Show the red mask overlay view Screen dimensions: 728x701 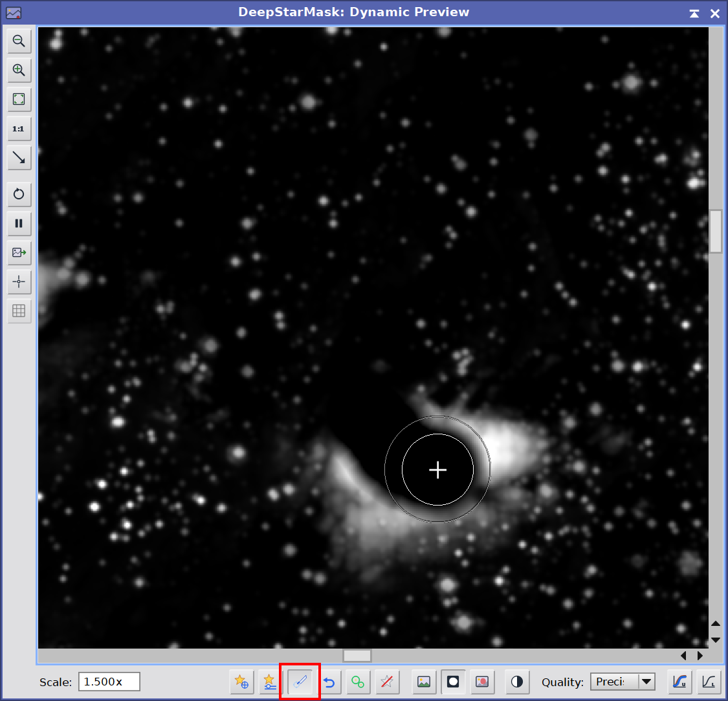(482, 682)
